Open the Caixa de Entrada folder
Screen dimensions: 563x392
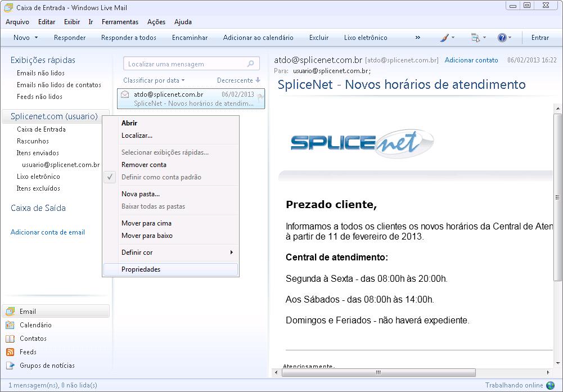coord(41,129)
